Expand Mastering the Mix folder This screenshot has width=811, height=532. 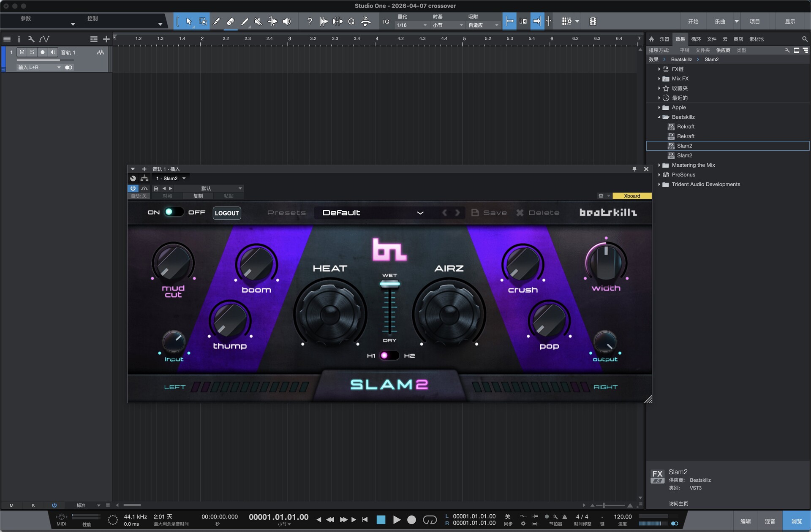coord(659,165)
